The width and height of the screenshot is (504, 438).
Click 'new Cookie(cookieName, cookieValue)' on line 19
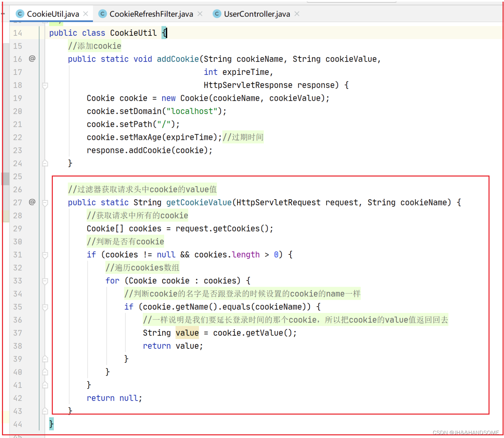[243, 98]
